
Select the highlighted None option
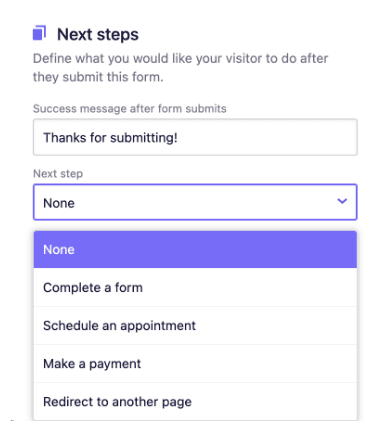click(195, 250)
